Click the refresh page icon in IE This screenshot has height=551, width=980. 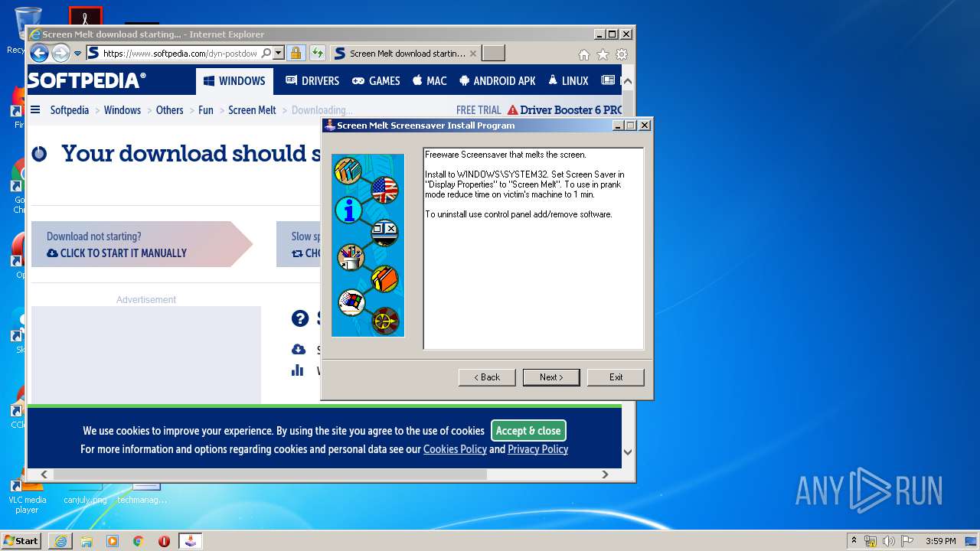point(317,54)
